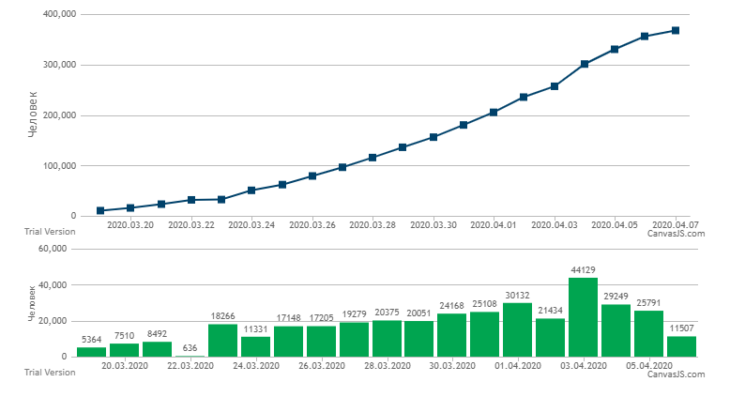Click the bar labeled 18266

(x=223, y=341)
